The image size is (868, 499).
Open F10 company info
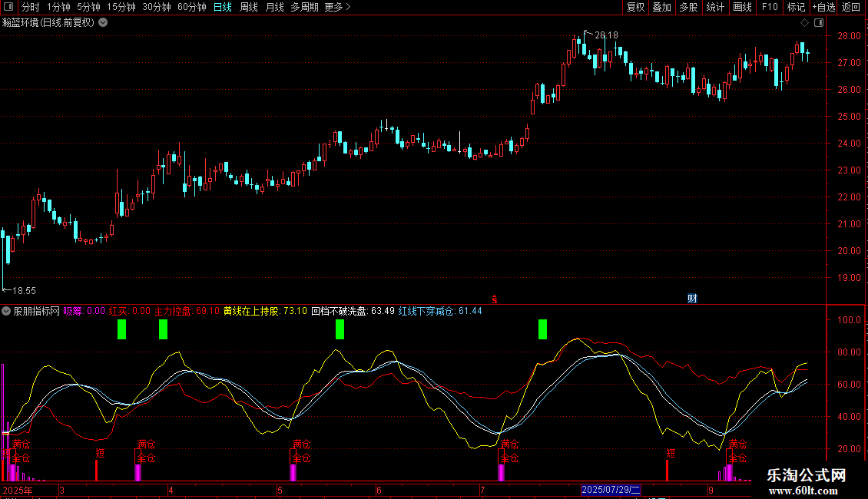[x=770, y=7]
